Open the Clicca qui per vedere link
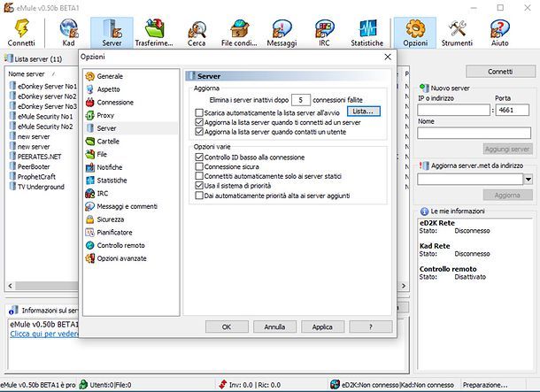540x392 pixels. point(44,334)
